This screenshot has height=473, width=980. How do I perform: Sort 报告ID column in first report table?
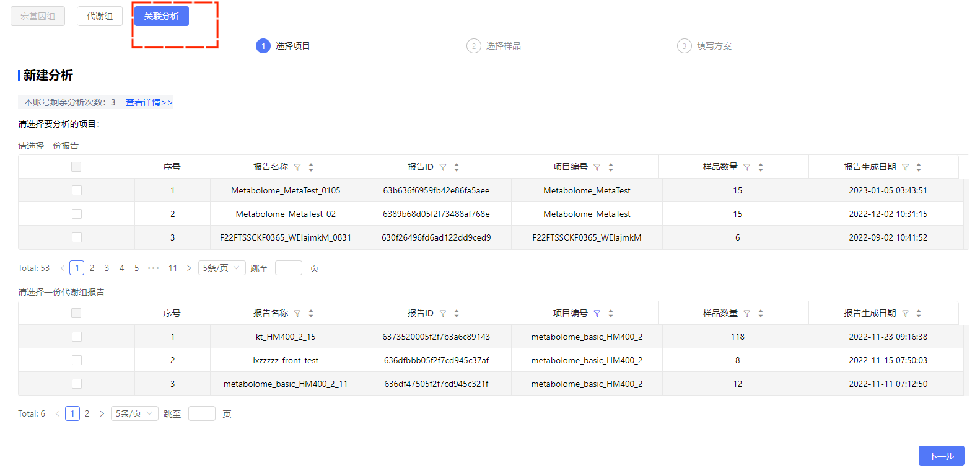[457, 167]
